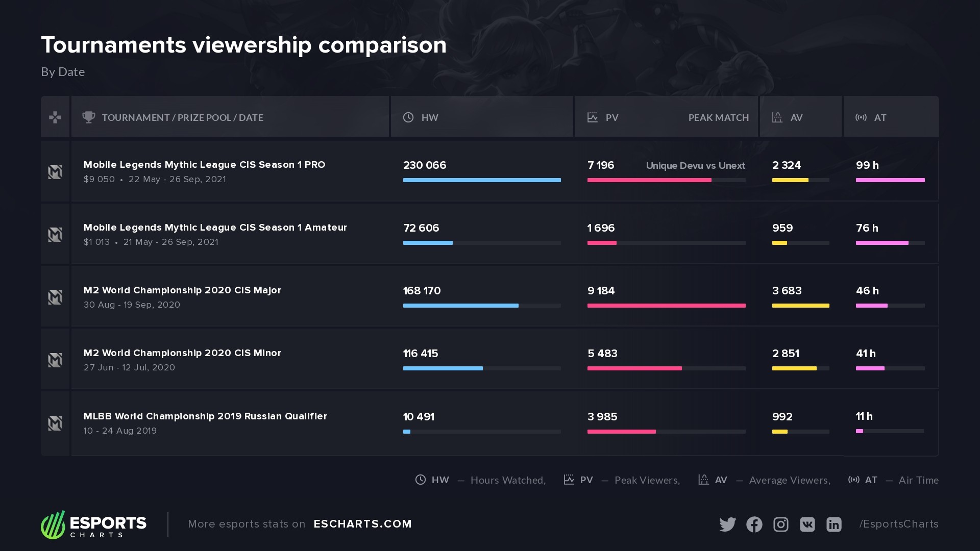Open the VK social icon
Screen dimensions: 980x551
807,524
